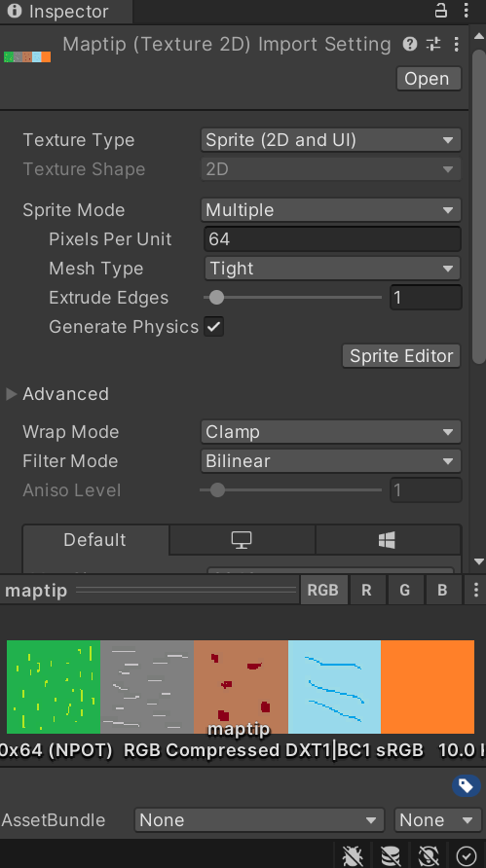Click the Sprite Mode label
Viewport: 486px width, 868px height.
(x=74, y=210)
